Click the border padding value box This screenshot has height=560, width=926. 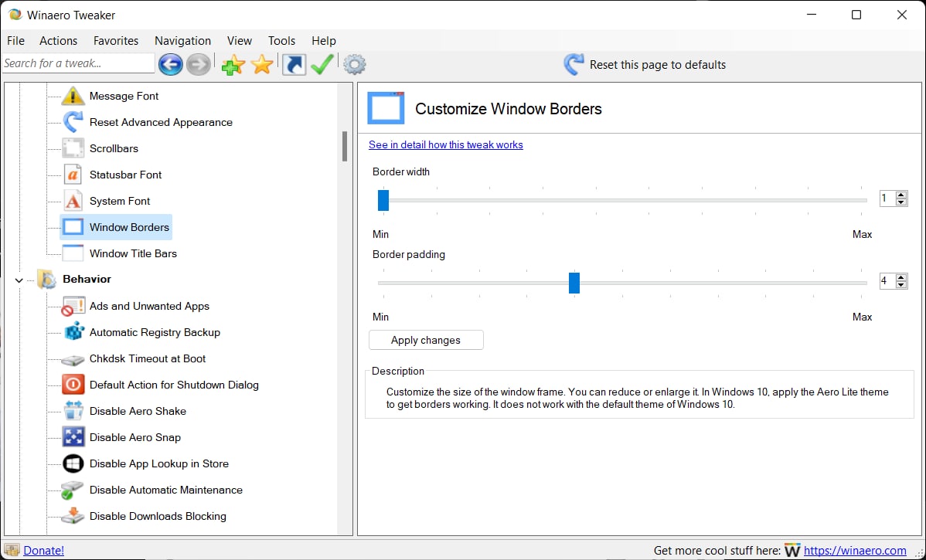click(x=887, y=281)
